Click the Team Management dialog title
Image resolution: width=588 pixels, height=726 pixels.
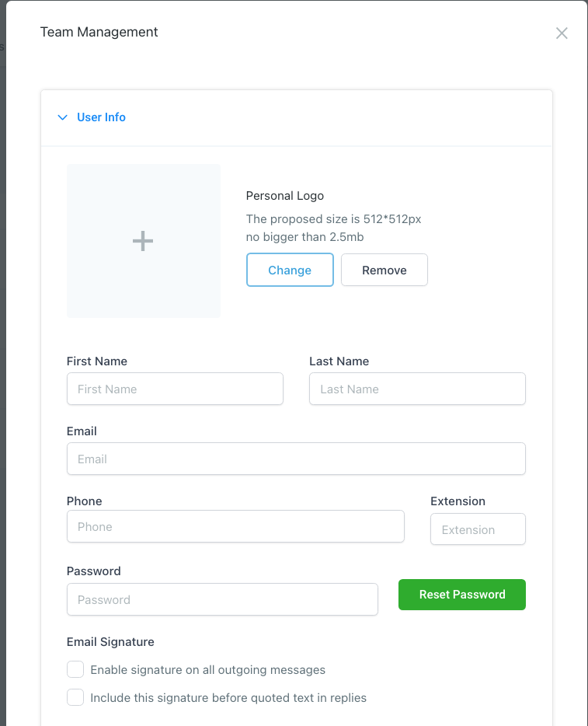tap(99, 32)
